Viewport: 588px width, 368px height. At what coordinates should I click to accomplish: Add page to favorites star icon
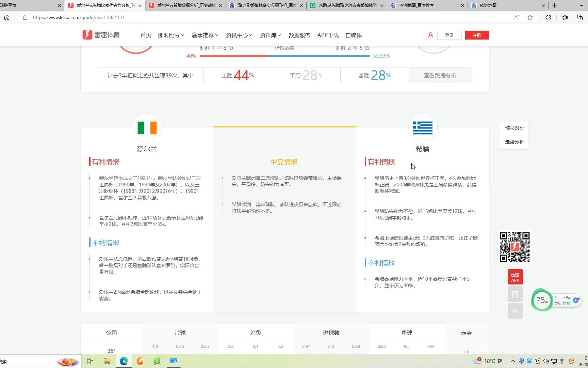click(530, 17)
